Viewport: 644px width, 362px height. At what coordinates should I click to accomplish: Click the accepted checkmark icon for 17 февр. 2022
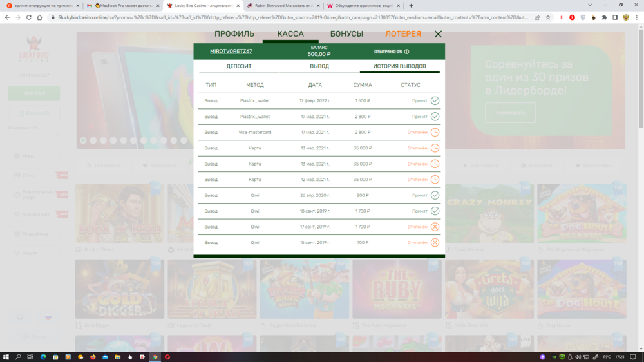point(435,101)
